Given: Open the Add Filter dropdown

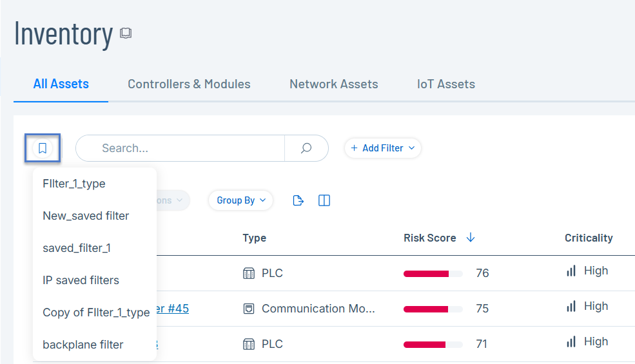Looking at the screenshot, I should click(383, 148).
